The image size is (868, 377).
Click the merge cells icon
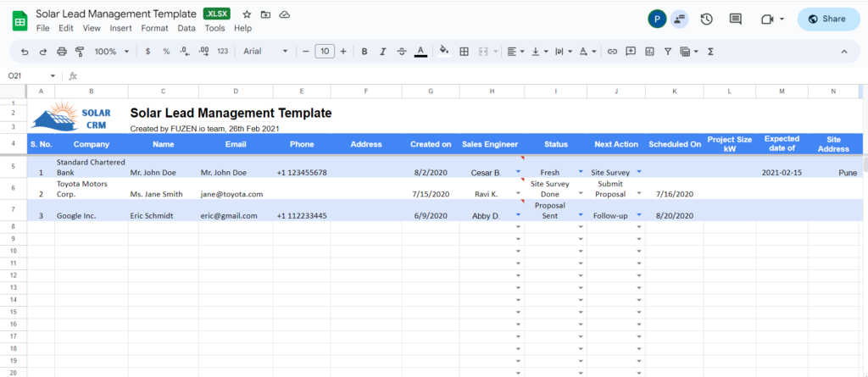click(482, 52)
